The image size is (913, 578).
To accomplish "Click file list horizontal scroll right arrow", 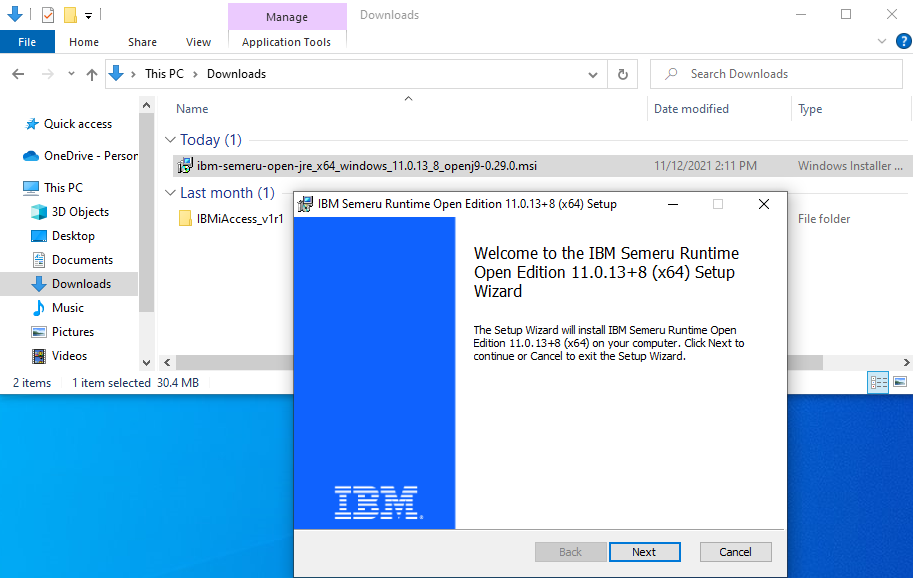I will point(906,363).
